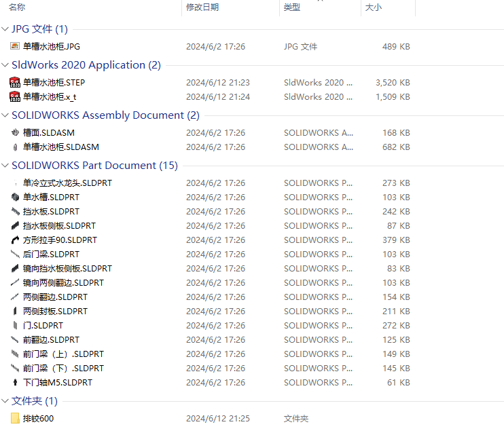504x433 pixels.
Task: Select file name 后门梁.SLDPRT
Action: (51, 254)
